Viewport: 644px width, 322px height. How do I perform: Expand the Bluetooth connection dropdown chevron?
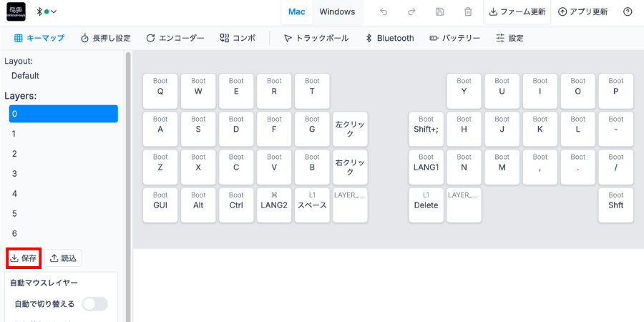click(x=54, y=12)
